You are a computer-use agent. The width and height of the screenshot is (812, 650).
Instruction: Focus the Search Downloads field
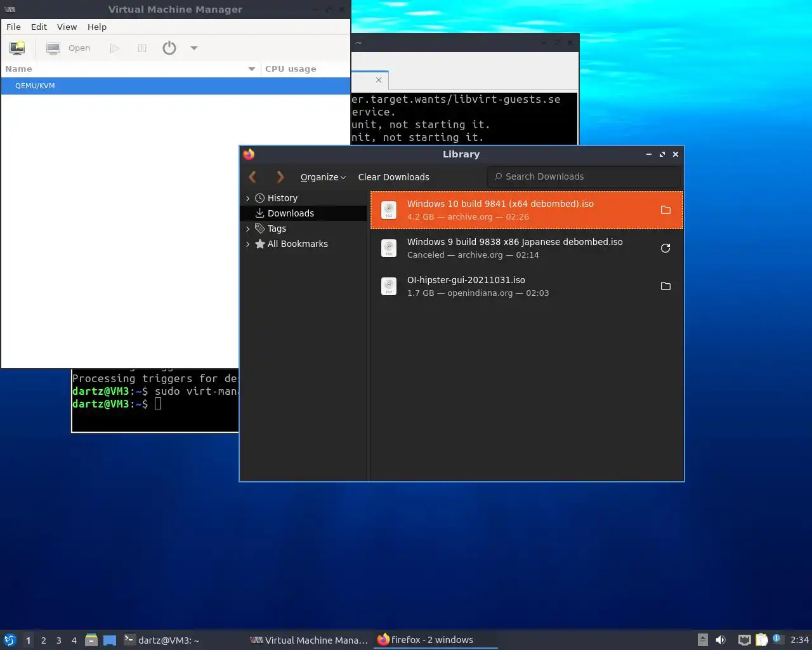pos(584,176)
